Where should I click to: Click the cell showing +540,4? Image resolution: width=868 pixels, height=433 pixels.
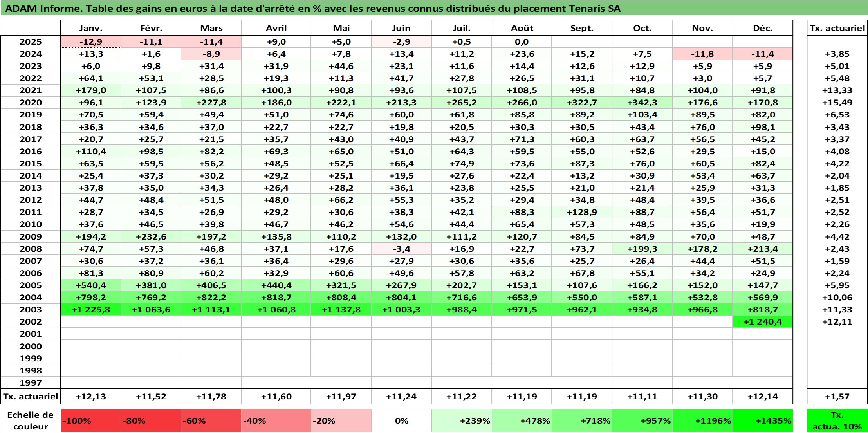[91, 285]
